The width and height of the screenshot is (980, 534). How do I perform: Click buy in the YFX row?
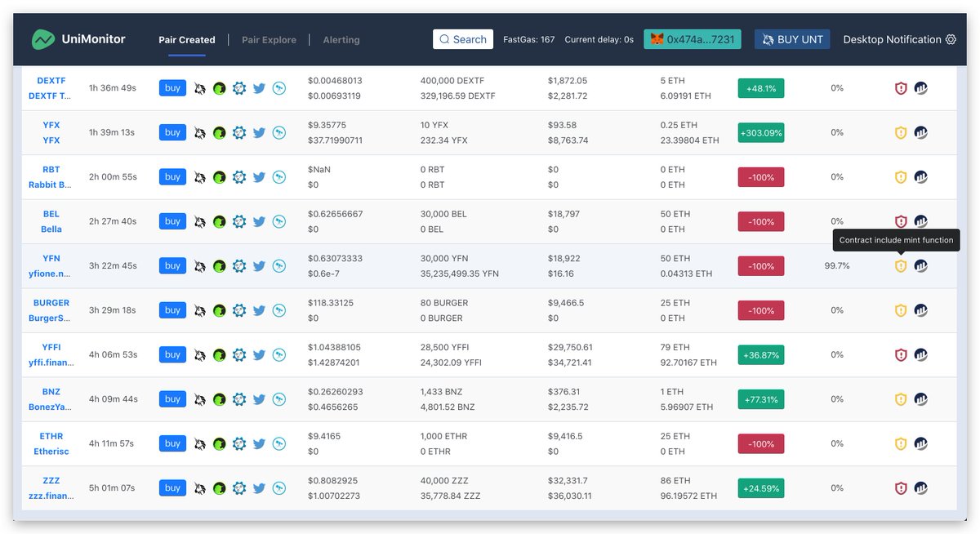tap(172, 132)
